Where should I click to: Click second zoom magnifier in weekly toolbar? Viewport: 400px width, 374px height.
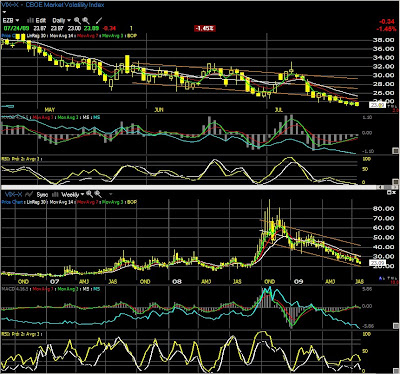[98, 194]
